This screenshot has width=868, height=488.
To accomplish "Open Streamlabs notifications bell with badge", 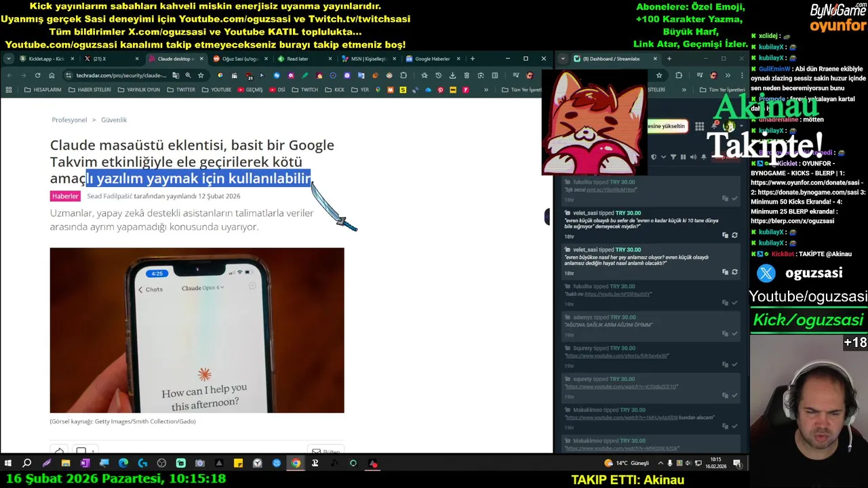I will click(x=715, y=125).
